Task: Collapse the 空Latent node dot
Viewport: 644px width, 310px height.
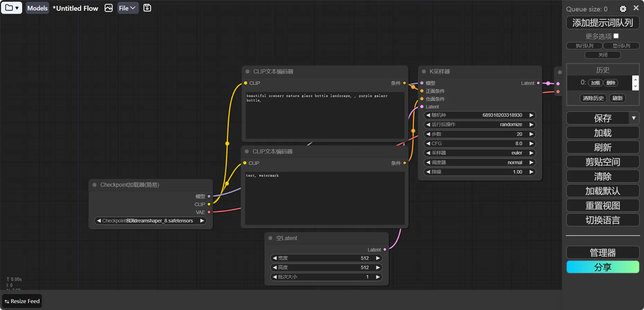Action: (x=270, y=238)
